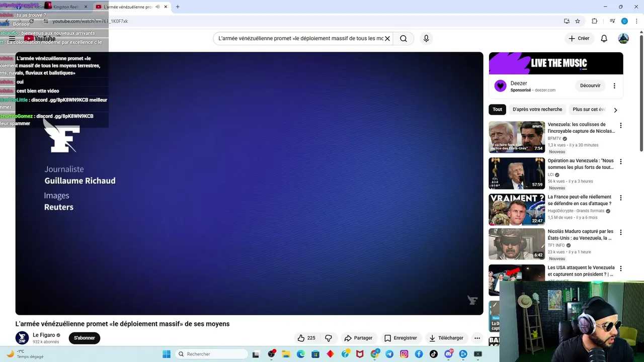This screenshot has width=644, height=362.
Task: Click the Windows Rechercher search box
Action: pyautogui.click(x=212, y=354)
